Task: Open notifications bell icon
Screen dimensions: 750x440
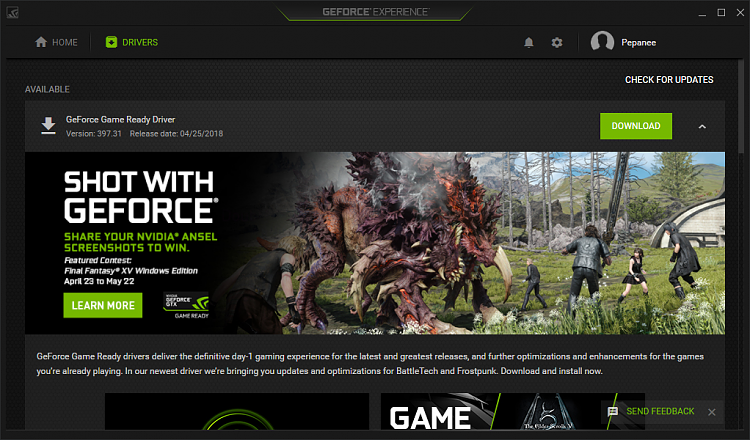Action: pyautogui.click(x=529, y=43)
